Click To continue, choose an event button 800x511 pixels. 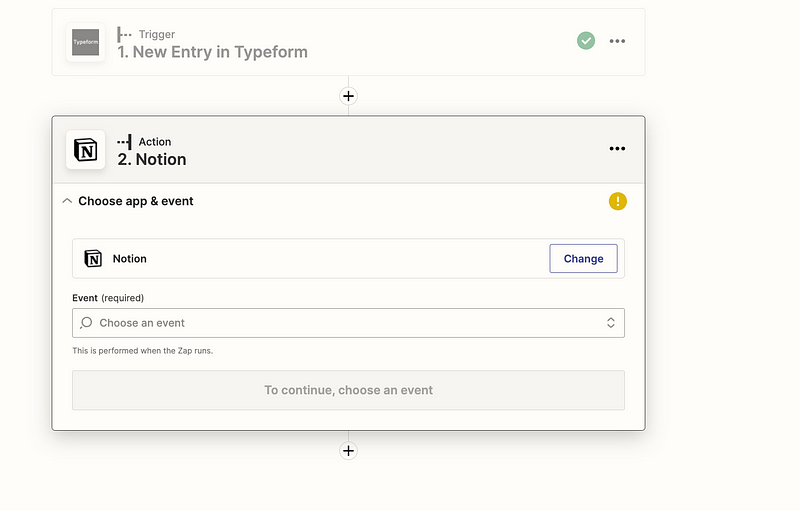coord(348,390)
